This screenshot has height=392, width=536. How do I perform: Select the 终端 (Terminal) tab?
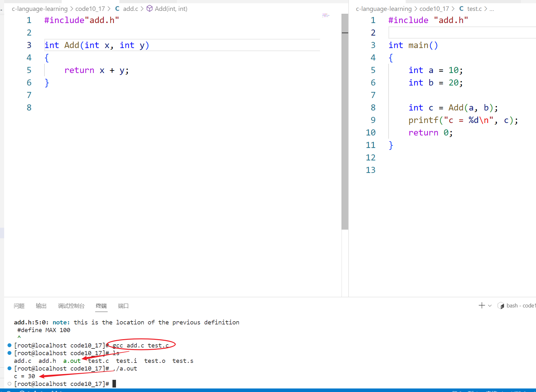[101, 306]
